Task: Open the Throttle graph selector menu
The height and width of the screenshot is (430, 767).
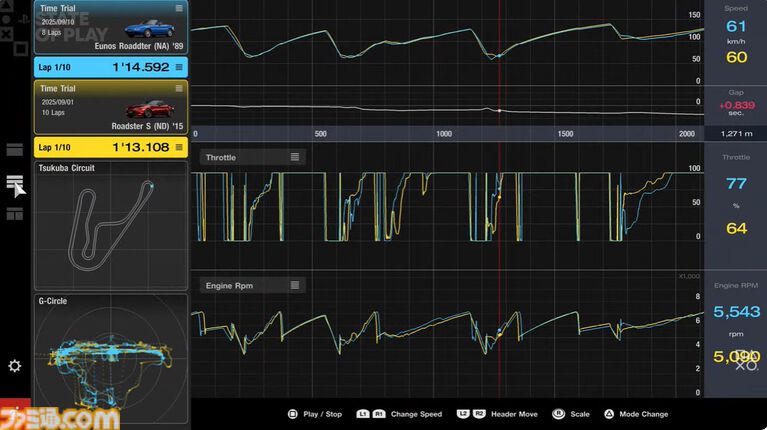Action: [x=294, y=157]
